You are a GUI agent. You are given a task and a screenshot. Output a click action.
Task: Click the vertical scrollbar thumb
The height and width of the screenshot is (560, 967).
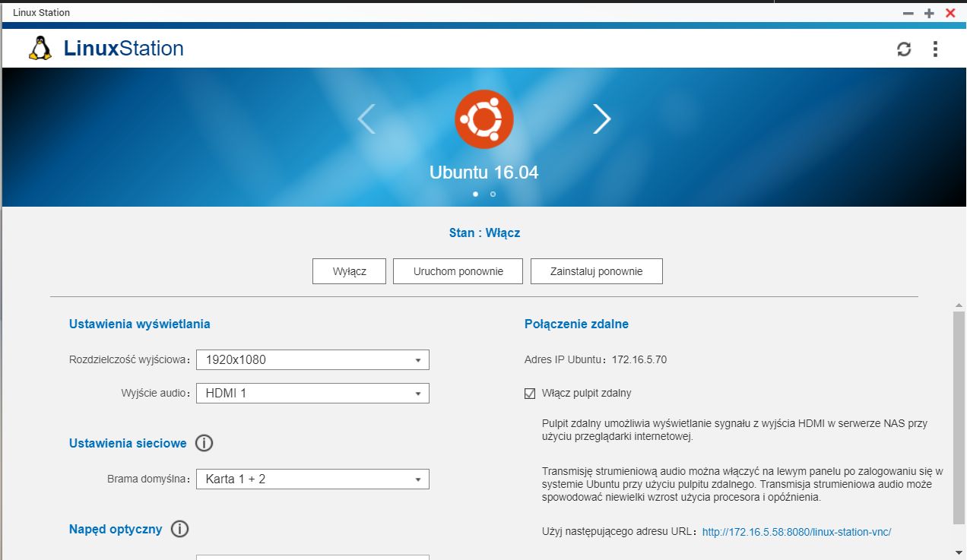(959, 416)
